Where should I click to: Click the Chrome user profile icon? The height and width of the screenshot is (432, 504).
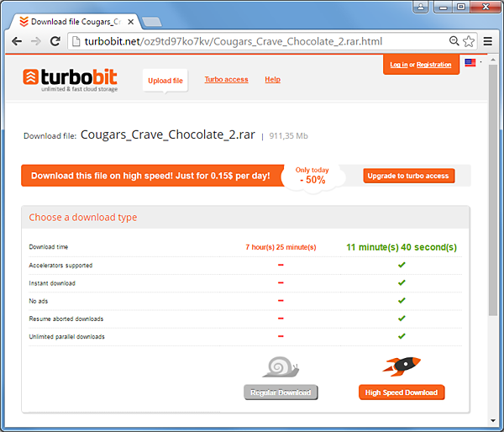421,7
